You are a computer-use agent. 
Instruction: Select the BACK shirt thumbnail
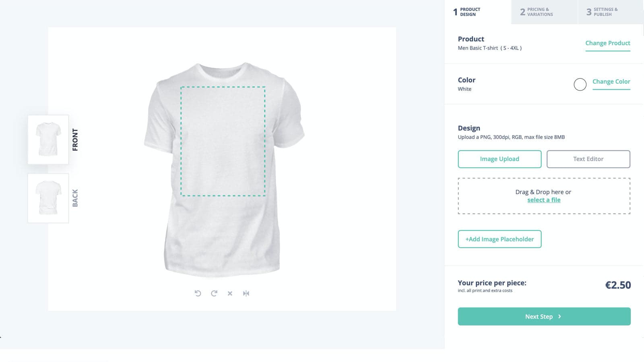click(48, 198)
